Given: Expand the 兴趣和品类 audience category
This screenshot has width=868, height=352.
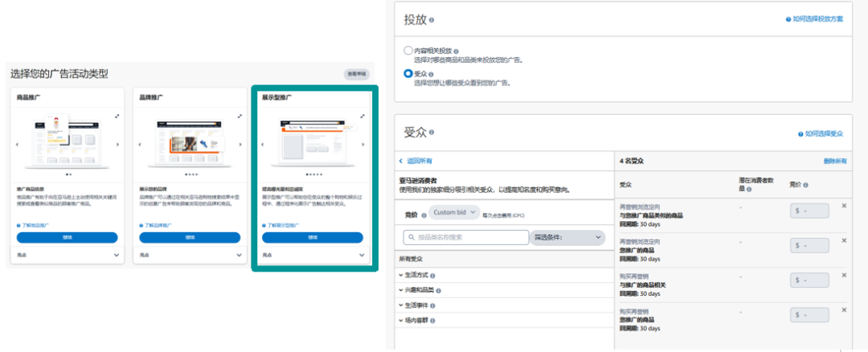Looking at the screenshot, I should 401,291.
